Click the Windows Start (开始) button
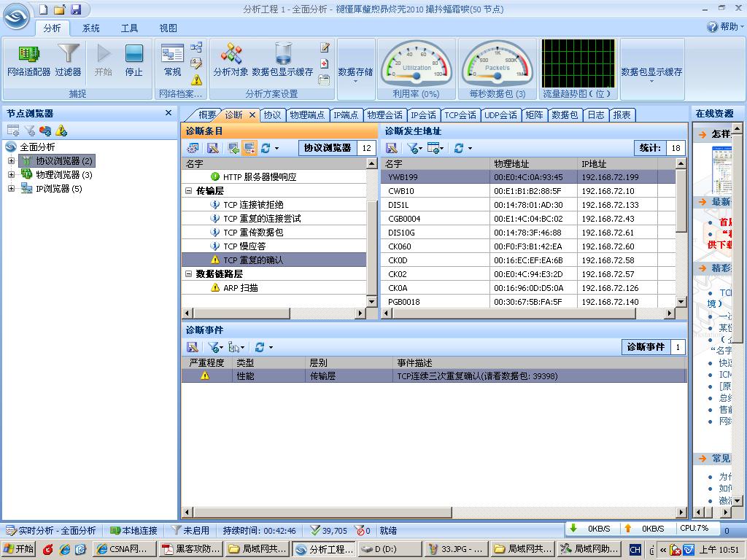747x560 pixels. 19,549
